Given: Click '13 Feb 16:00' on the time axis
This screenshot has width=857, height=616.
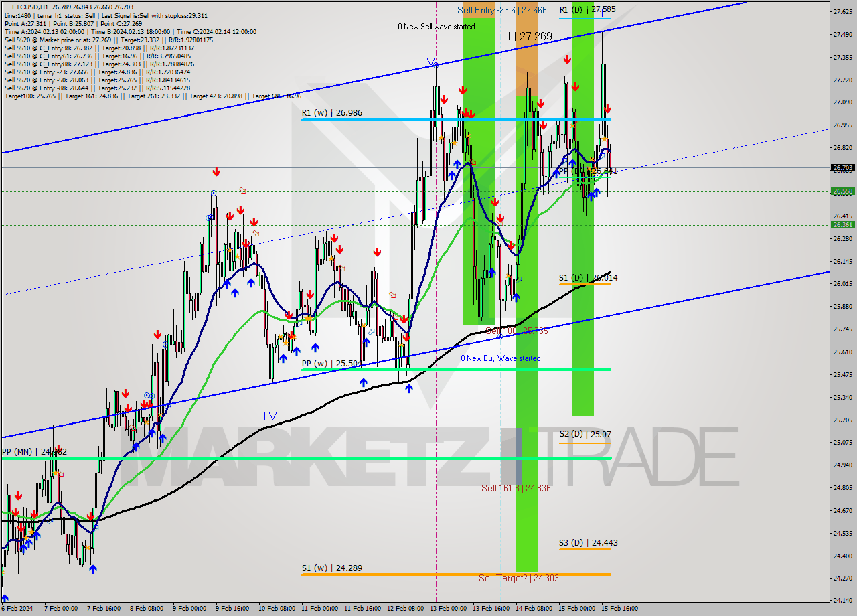Looking at the screenshot, I should click(491, 609).
